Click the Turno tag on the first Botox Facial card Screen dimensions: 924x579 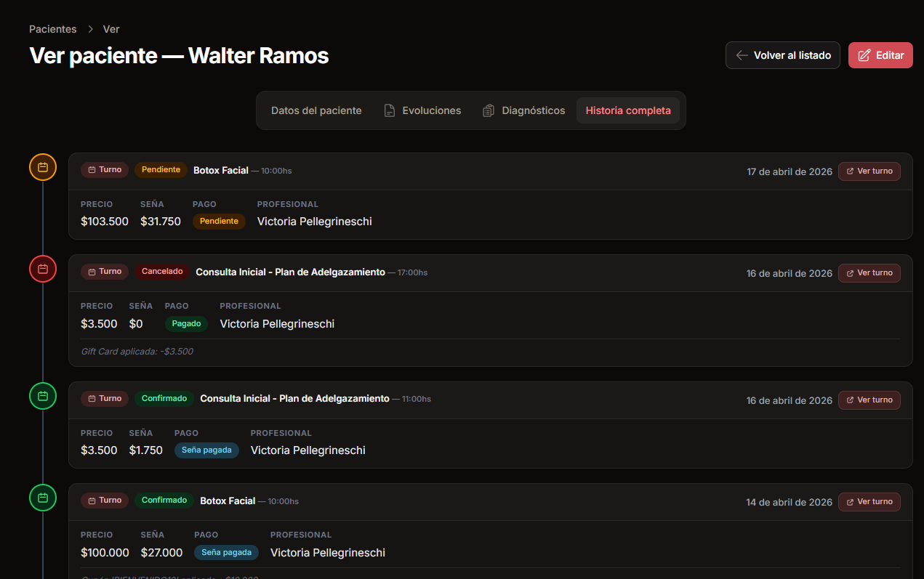click(105, 170)
